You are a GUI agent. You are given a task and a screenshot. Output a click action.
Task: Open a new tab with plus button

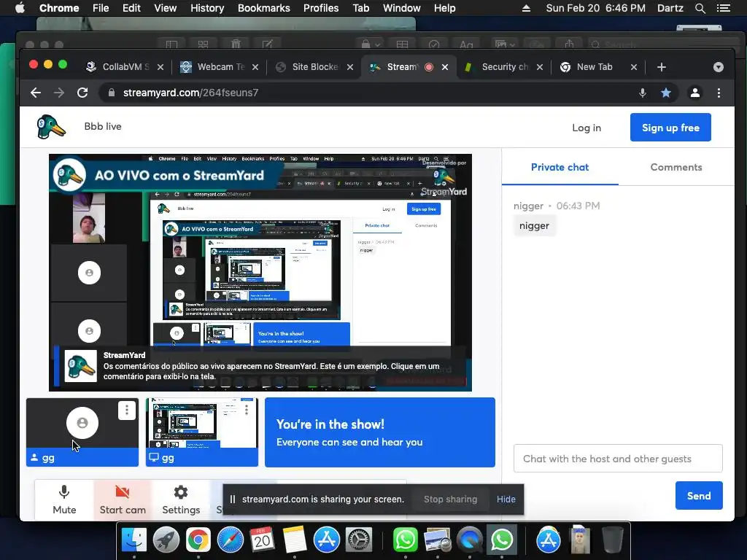pyautogui.click(x=661, y=67)
